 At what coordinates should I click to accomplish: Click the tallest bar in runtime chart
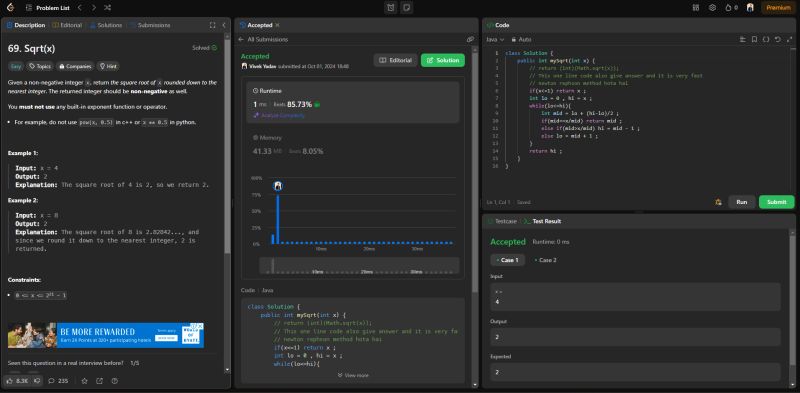coord(278,218)
